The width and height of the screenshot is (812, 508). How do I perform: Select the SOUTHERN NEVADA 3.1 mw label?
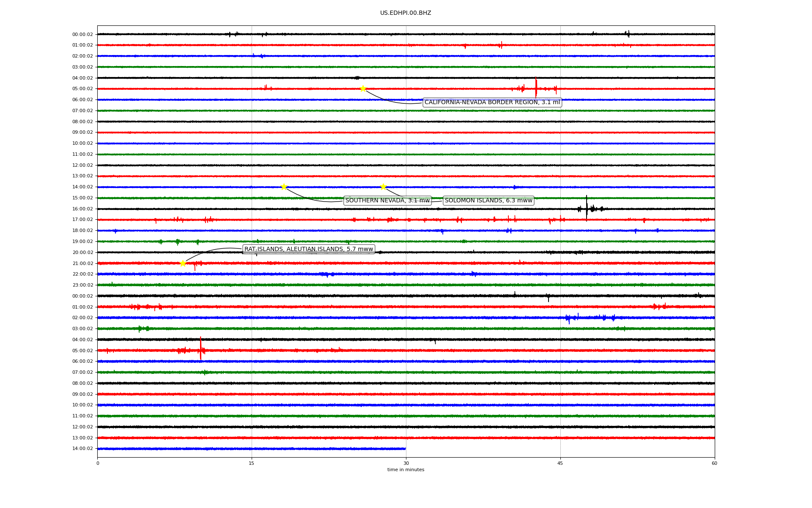click(x=387, y=201)
